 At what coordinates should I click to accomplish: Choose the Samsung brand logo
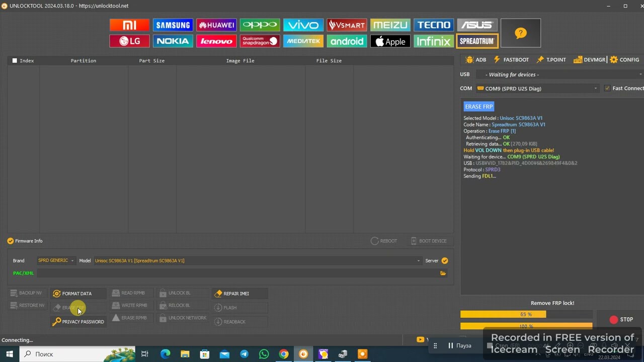pyautogui.click(x=173, y=25)
